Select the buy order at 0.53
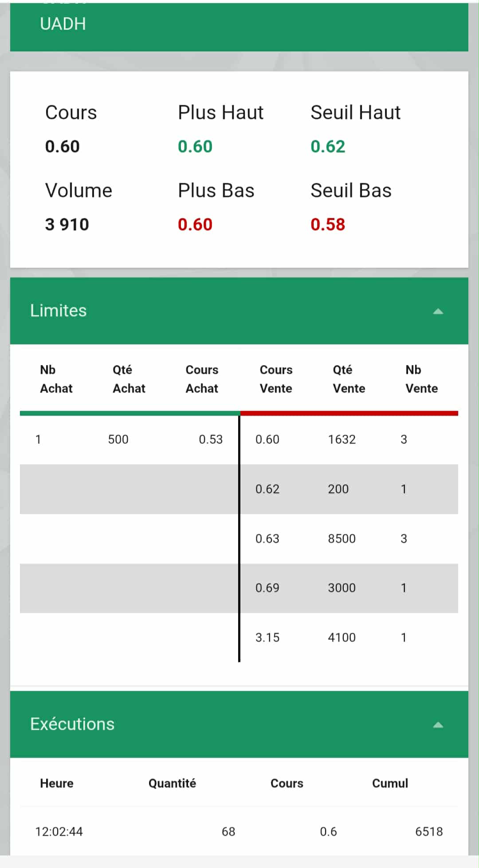The height and width of the screenshot is (868, 479). [x=129, y=440]
